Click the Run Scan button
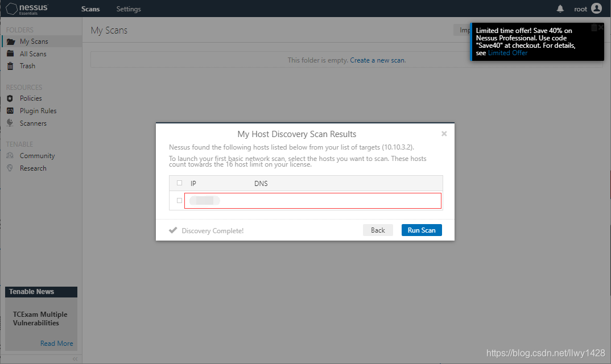Screen dimensions: 611x364 (x=422, y=230)
